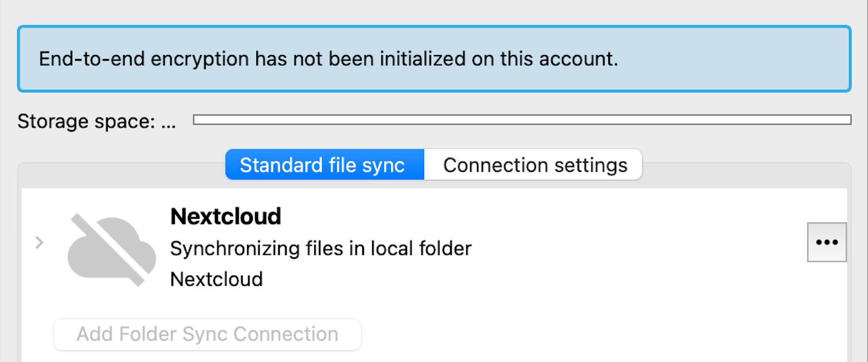Click the Nextcloud local path label below status
The height and width of the screenshot is (362, 868).
216,280
